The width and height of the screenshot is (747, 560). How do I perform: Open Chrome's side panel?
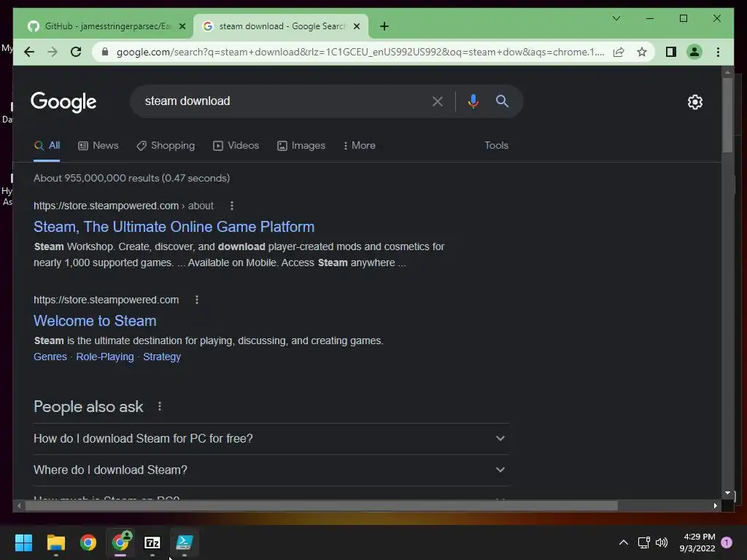671,52
